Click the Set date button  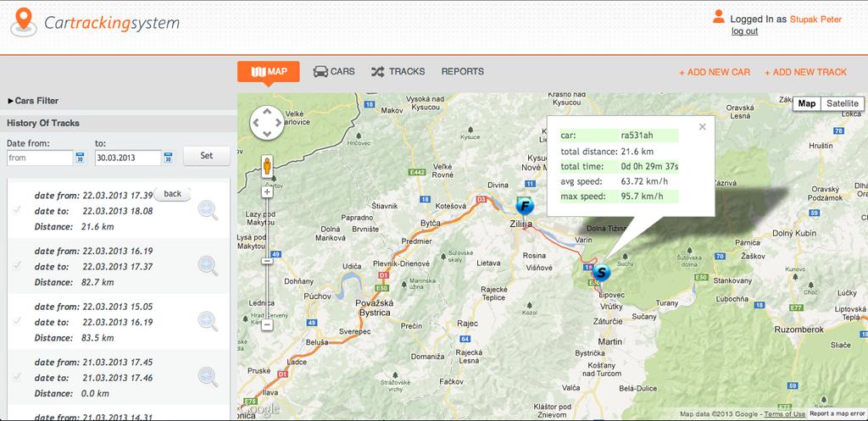click(207, 156)
